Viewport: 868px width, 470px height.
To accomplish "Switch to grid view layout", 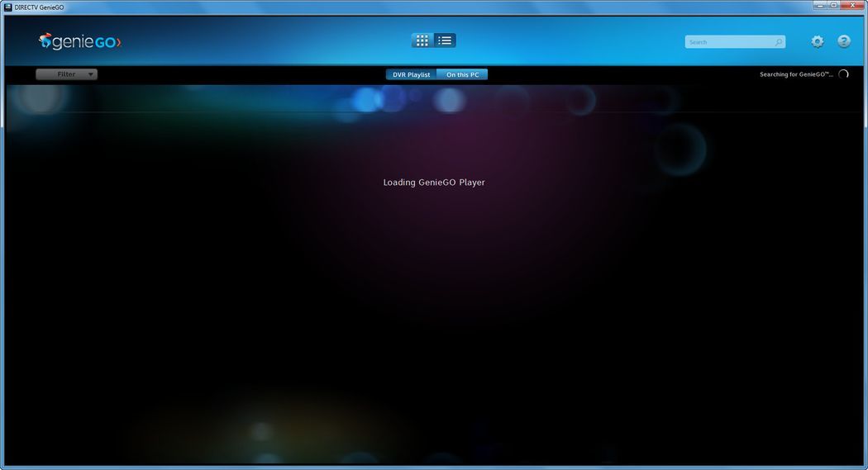I will pyautogui.click(x=422, y=40).
